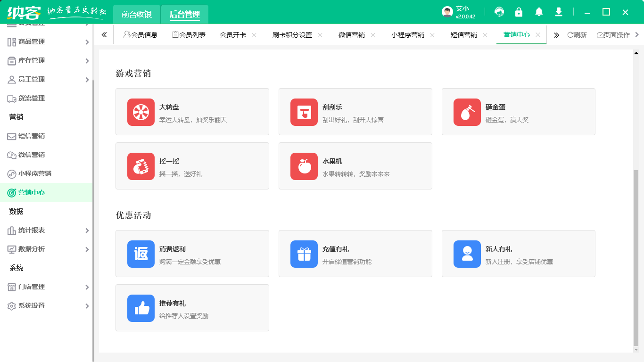Switch to the 前台收银 tab

137,14
